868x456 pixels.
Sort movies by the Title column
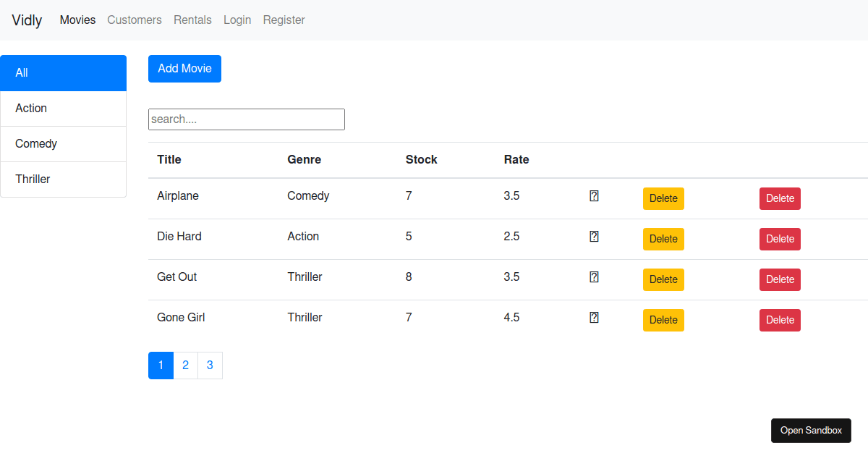coord(169,159)
